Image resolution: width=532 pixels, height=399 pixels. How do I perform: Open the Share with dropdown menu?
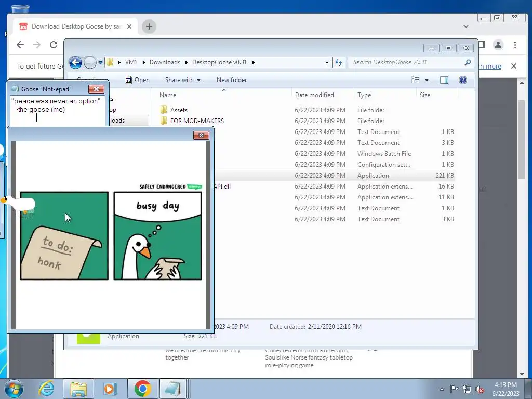click(x=183, y=80)
